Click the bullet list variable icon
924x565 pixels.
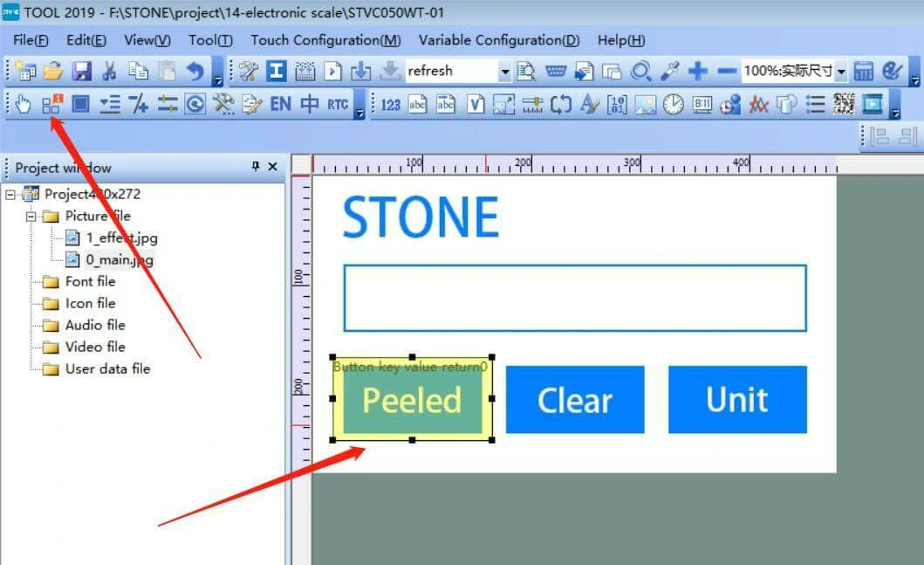pos(815,105)
